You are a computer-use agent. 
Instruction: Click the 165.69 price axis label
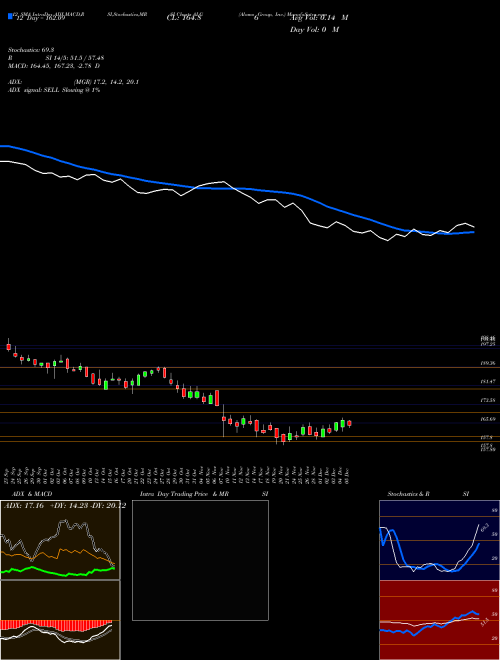(x=487, y=419)
